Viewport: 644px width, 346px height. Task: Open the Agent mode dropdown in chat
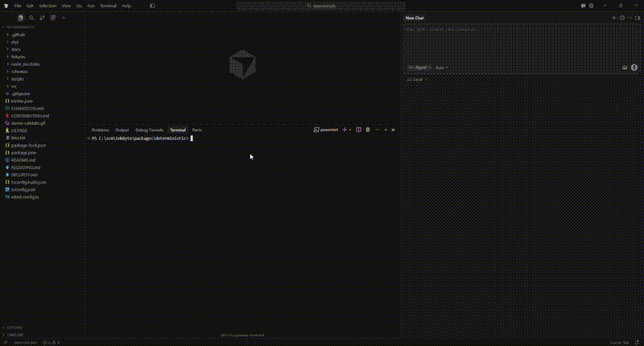pyautogui.click(x=419, y=68)
